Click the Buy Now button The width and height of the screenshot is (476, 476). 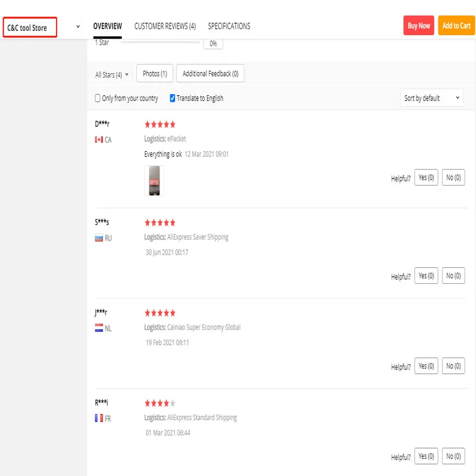point(419,26)
